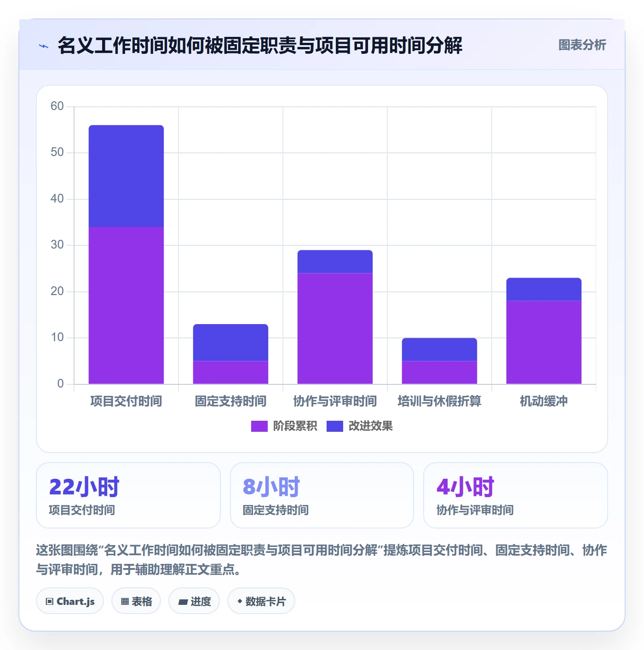This screenshot has height=650, width=644.
Task: Toggle the 阶段累积 legend color swatch
Action: [259, 426]
